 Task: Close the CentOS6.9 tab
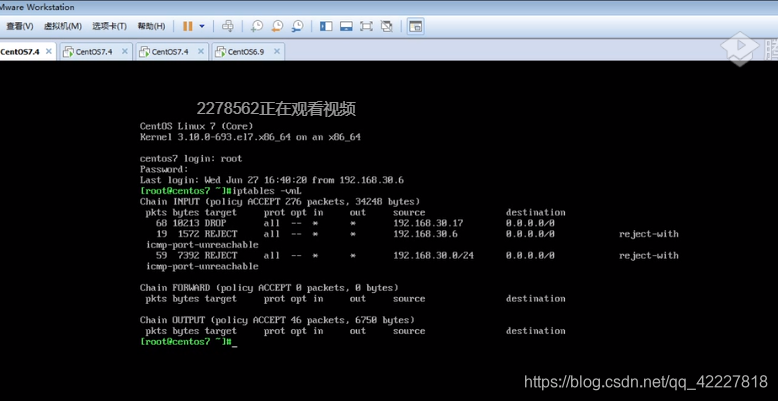pos(276,51)
